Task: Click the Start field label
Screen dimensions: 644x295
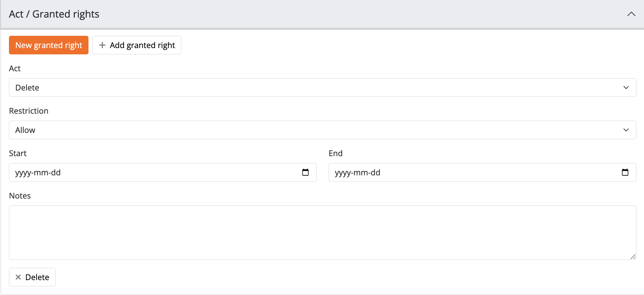Action: [x=18, y=153]
